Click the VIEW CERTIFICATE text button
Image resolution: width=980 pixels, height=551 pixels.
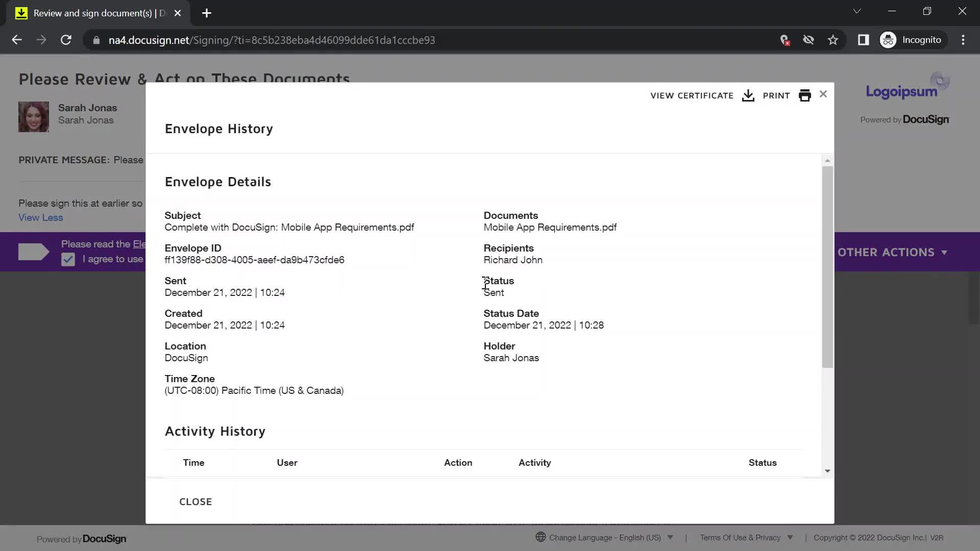(x=692, y=95)
